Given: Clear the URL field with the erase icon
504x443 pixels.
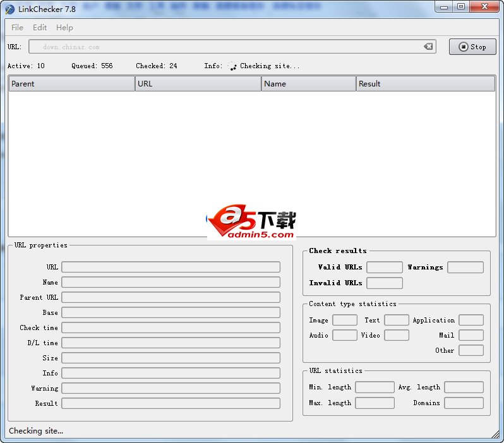Looking at the screenshot, I should (428, 47).
